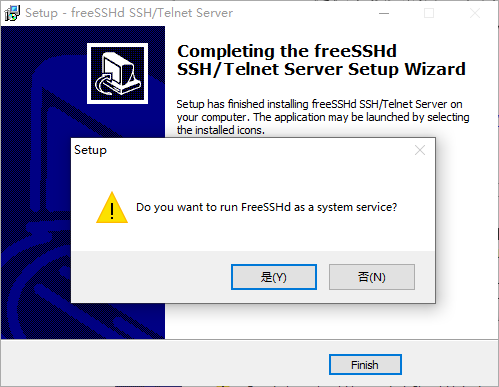Click the blank dialog area above the question
This screenshot has height=387, width=499.
[253, 175]
